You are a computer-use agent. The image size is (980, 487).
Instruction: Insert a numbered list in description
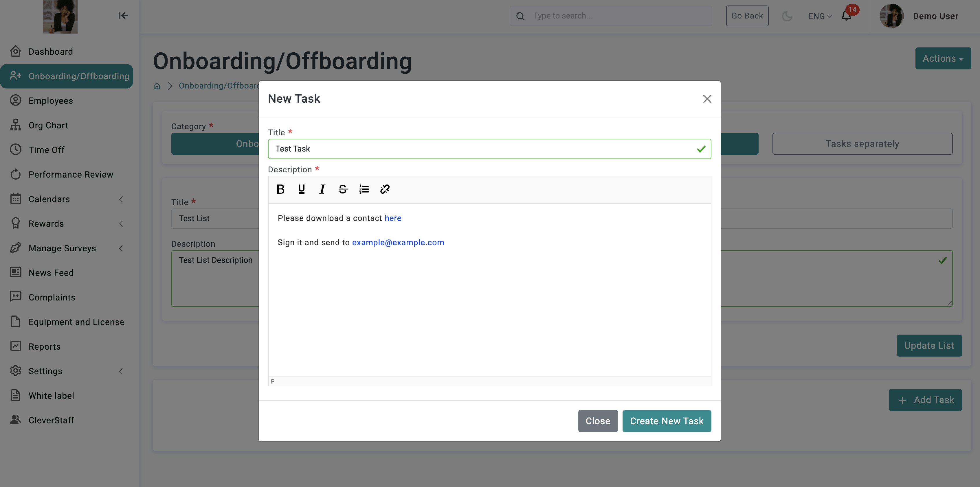(364, 189)
